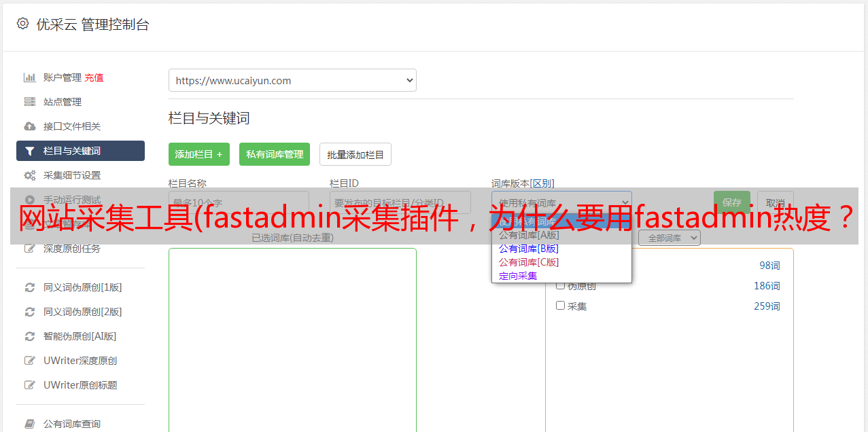Click the book icon beside 公有词库查询

click(29, 424)
